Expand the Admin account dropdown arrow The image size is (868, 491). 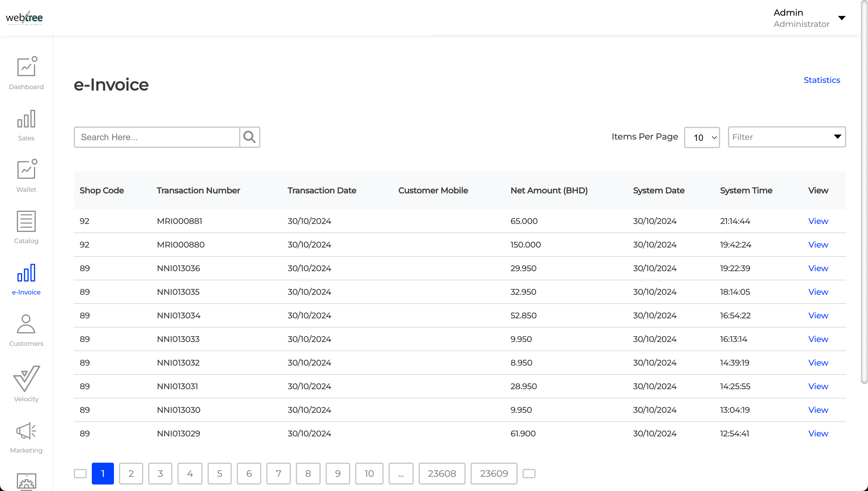pyautogui.click(x=842, y=18)
